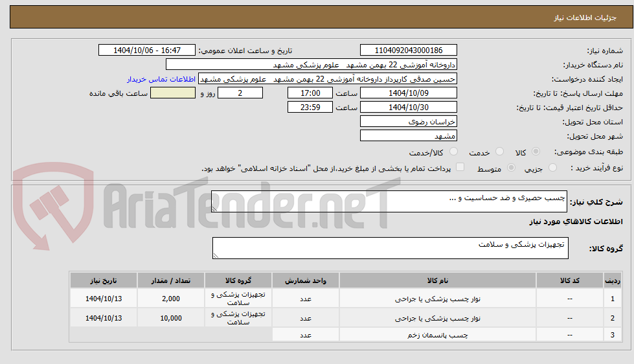Click the deadline time field 17:00
Viewport: 634px width, 364px height.
[310, 93]
